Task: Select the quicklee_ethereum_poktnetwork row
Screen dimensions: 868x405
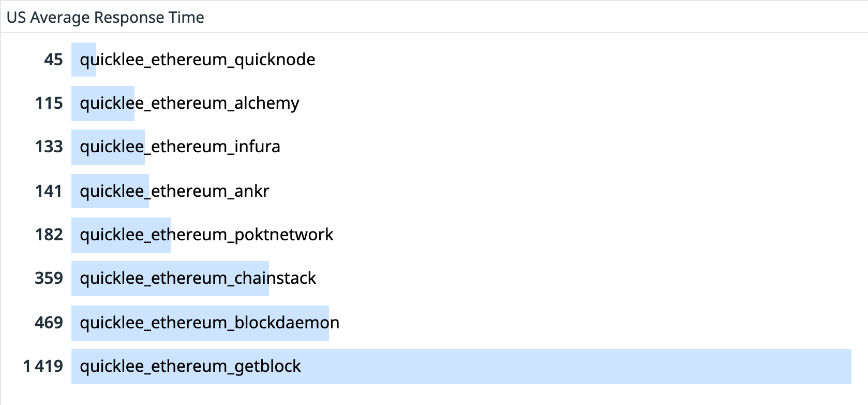Action: pos(434,235)
